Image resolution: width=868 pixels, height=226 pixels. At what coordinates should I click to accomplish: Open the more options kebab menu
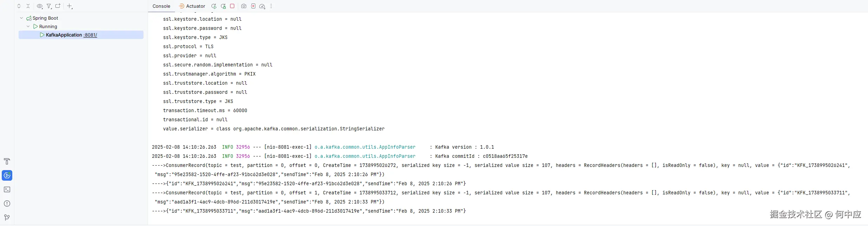click(271, 6)
